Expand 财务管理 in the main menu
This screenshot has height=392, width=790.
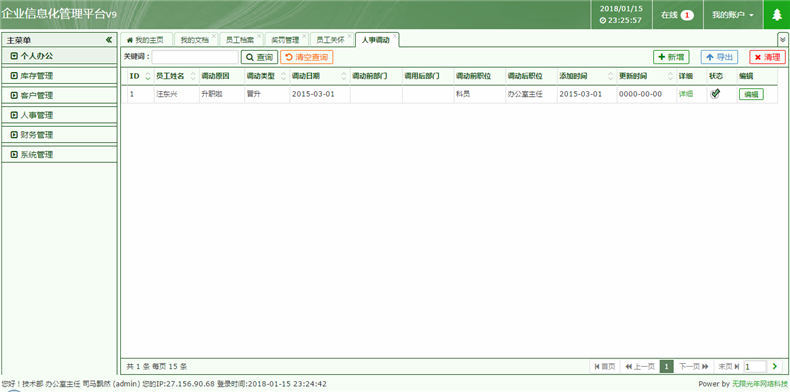59,135
